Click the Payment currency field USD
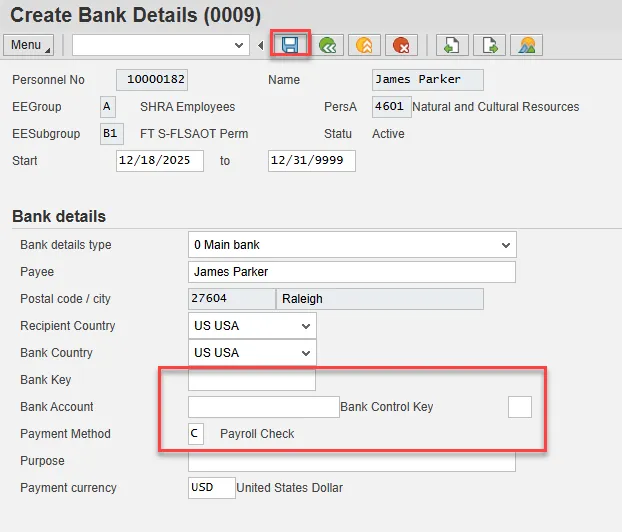 tap(212, 488)
